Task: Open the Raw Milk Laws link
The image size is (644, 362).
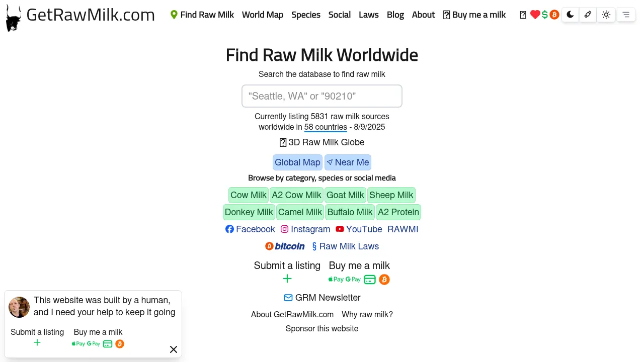Action: 346,246
